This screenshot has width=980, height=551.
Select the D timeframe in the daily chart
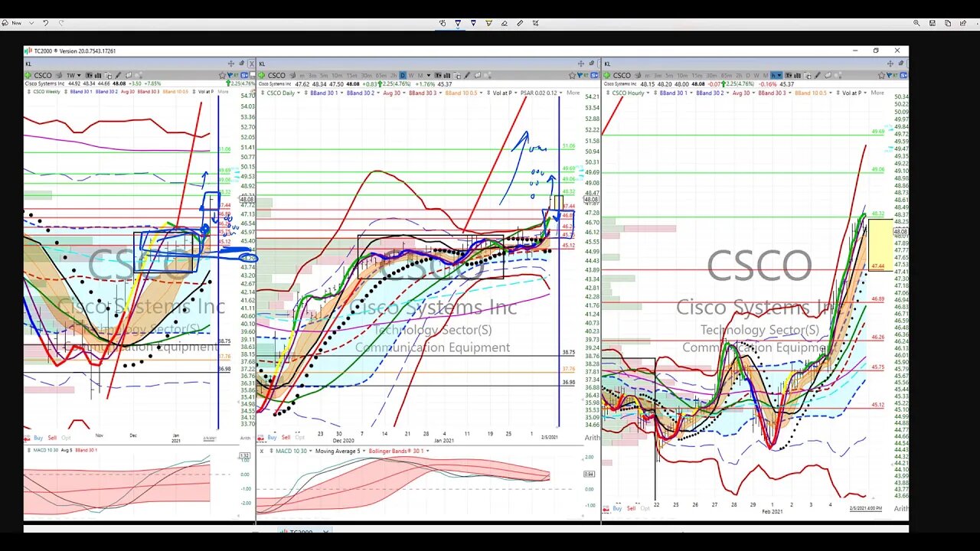pyautogui.click(x=403, y=75)
